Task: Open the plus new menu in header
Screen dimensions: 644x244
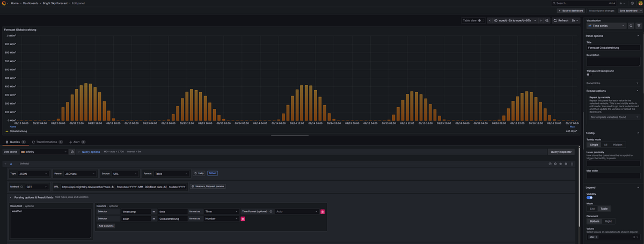Action: (621, 3)
